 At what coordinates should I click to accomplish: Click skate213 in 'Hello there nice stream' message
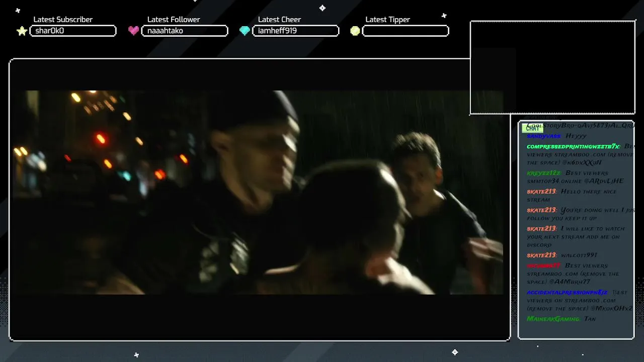541,192
